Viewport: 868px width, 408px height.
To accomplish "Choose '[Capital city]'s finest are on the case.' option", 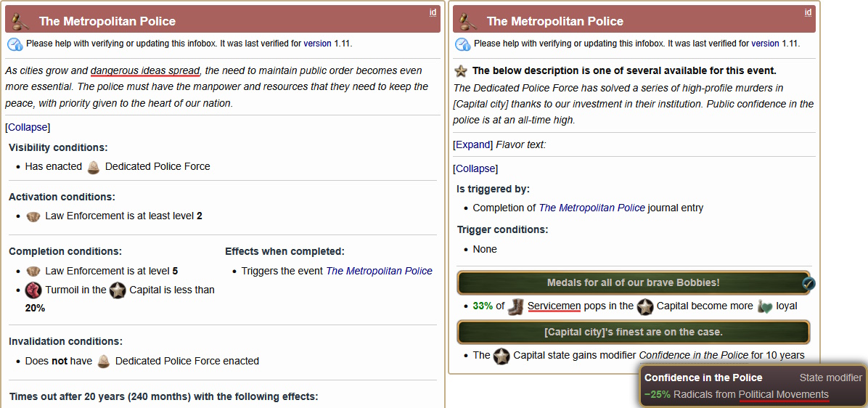I will pos(634,332).
